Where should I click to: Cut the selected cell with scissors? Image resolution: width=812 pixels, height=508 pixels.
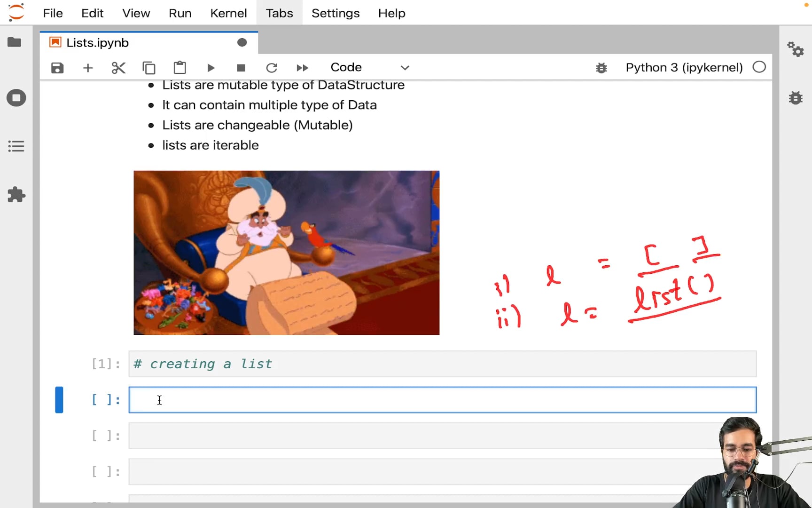point(118,68)
